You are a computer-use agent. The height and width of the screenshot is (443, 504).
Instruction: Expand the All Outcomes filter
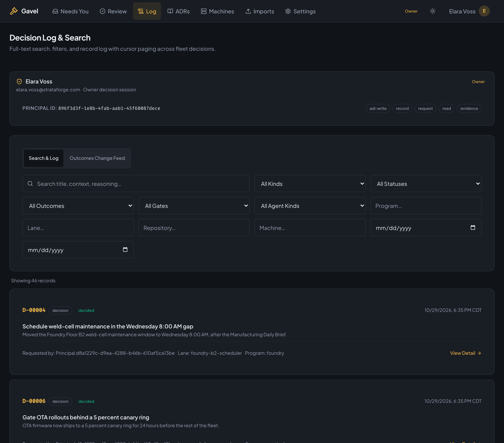click(78, 206)
